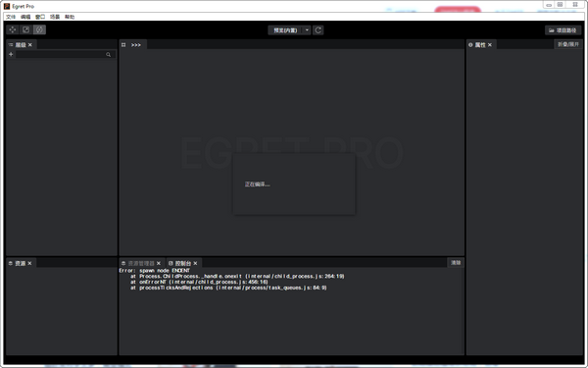Select the scene tab labeled >>>
This screenshot has height=368, width=588.
pos(136,45)
